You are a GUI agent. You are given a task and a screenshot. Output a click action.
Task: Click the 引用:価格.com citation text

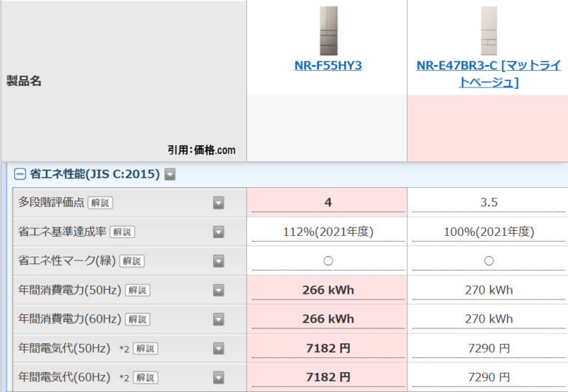tap(202, 150)
